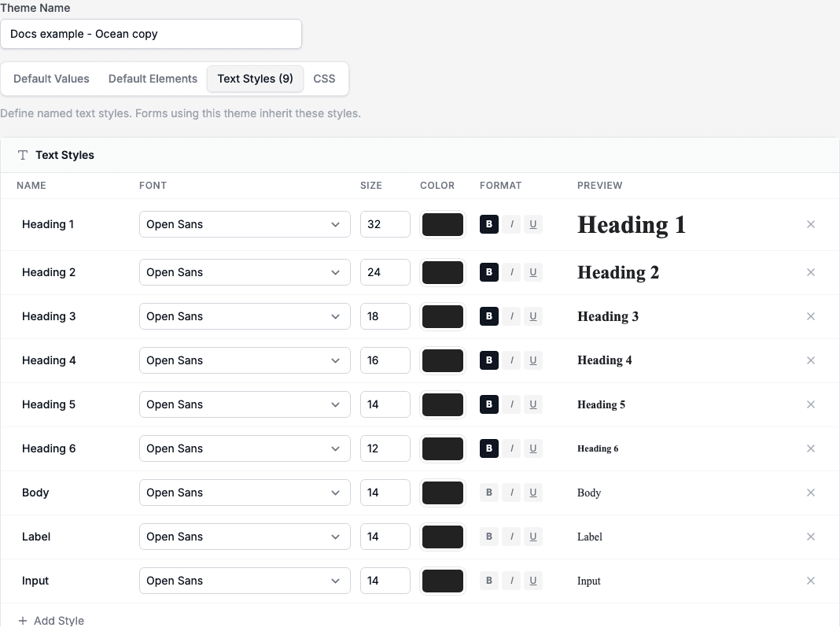Image resolution: width=840 pixels, height=642 pixels.
Task: Toggle italic for Heading 1
Action: click(511, 224)
